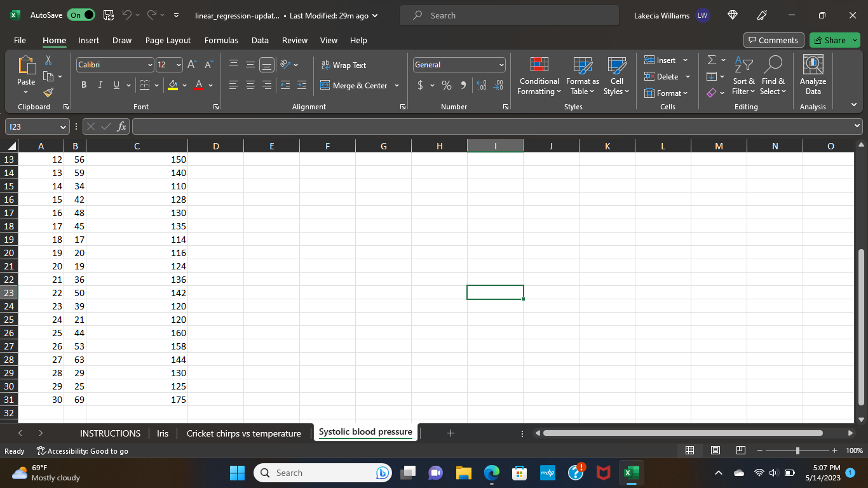
Task: Switch to Cricket chirps vs temperature sheet
Action: [243, 433]
